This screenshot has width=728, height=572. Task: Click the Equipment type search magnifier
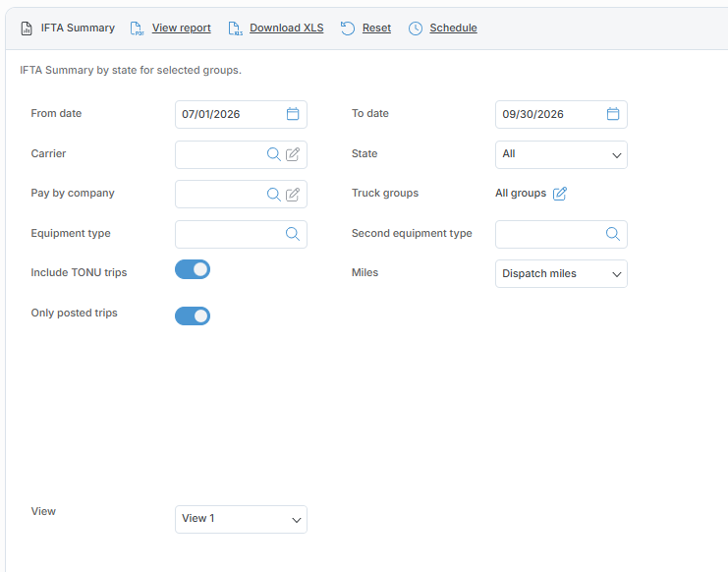point(293,234)
